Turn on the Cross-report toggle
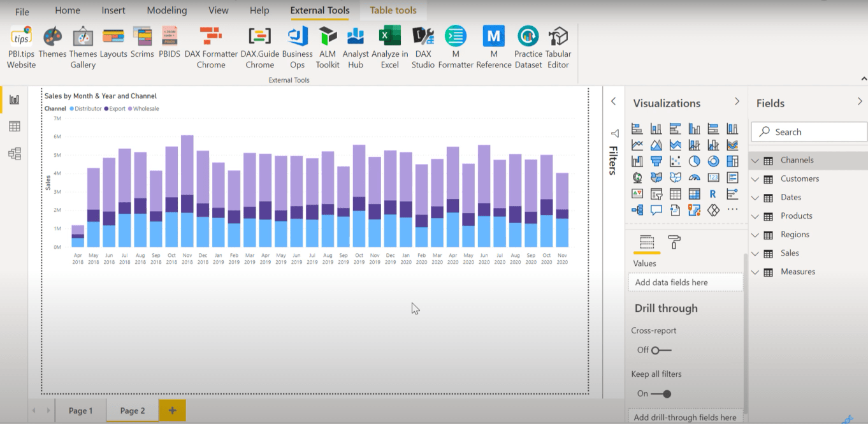 point(662,350)
